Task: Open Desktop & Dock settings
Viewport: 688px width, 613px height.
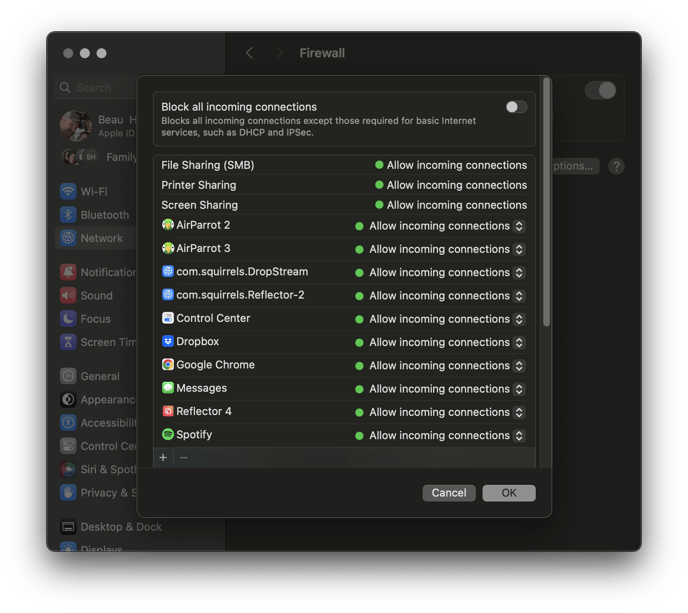Action: click(111, 527)
